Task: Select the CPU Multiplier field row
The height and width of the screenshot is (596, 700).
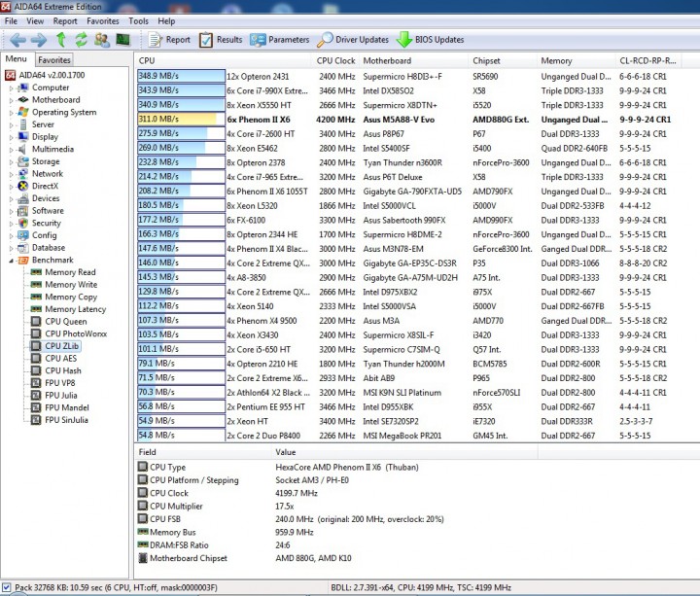Action: 417,506
